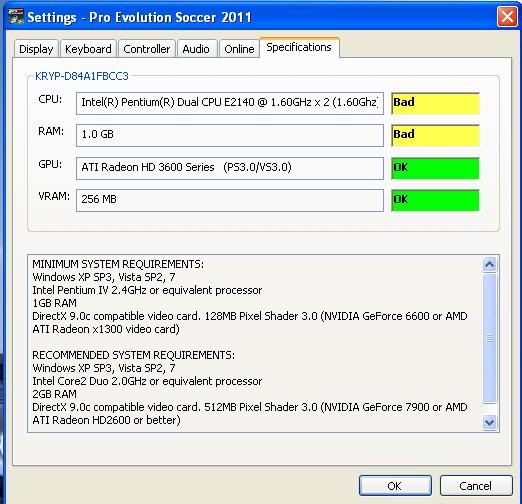Go to the Audio tab
The image size is (522, 504).
point(196,49)
